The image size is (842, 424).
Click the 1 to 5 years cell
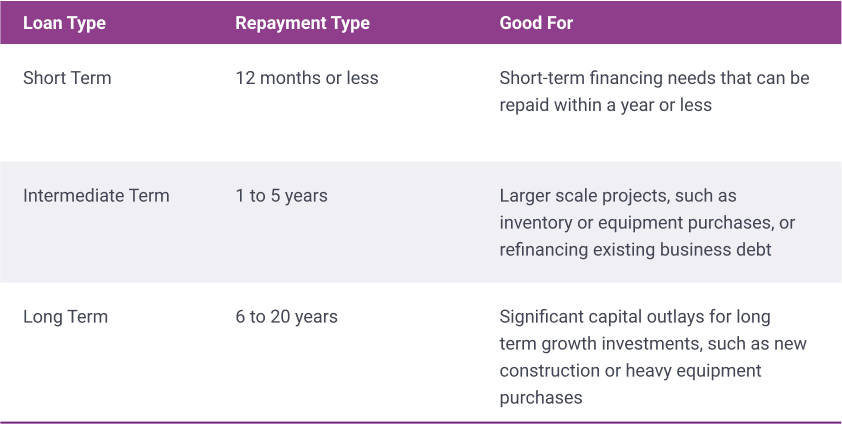tap(281, 196)
